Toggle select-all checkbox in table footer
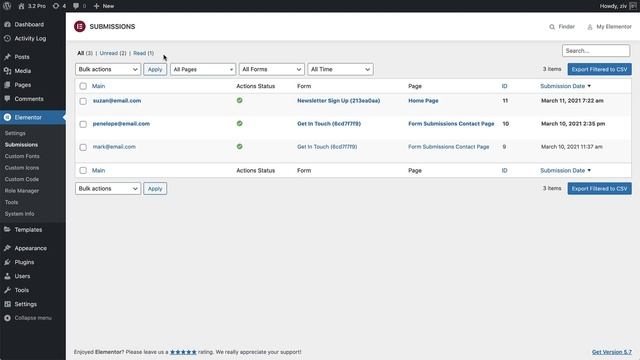This screenshot has width=640, height=360. point(83,171)
